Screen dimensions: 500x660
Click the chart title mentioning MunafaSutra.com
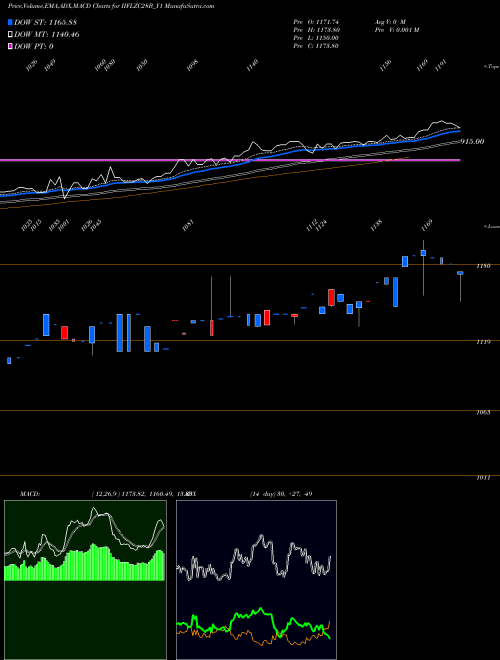coord(111,6)
